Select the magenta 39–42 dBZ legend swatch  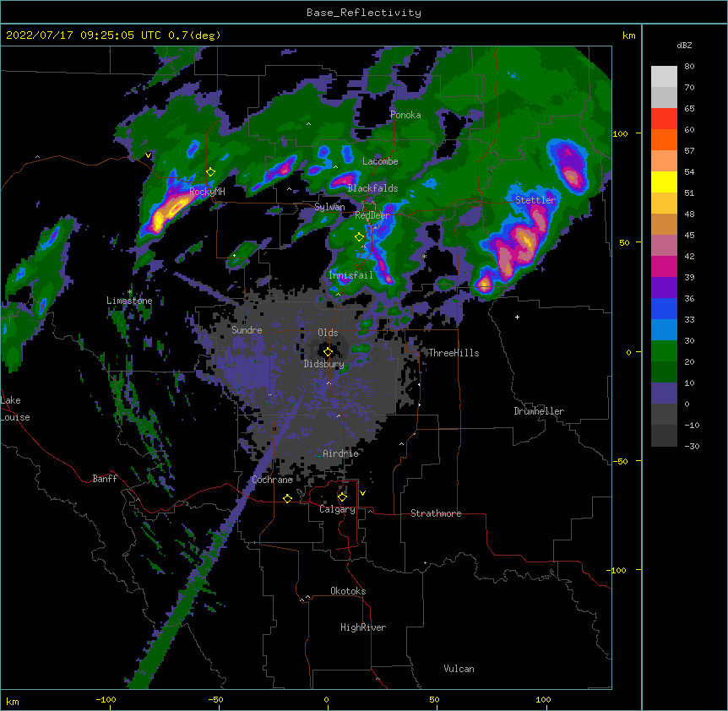664,266
